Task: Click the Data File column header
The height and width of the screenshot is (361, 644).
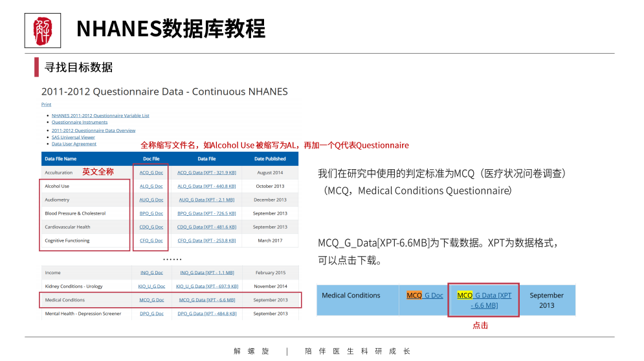Action: [206, 159]
